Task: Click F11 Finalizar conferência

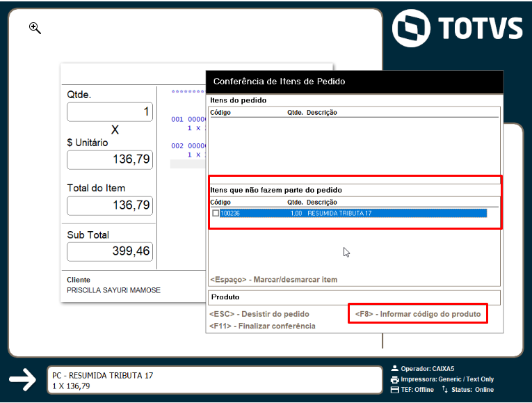Action: [262, 326]
